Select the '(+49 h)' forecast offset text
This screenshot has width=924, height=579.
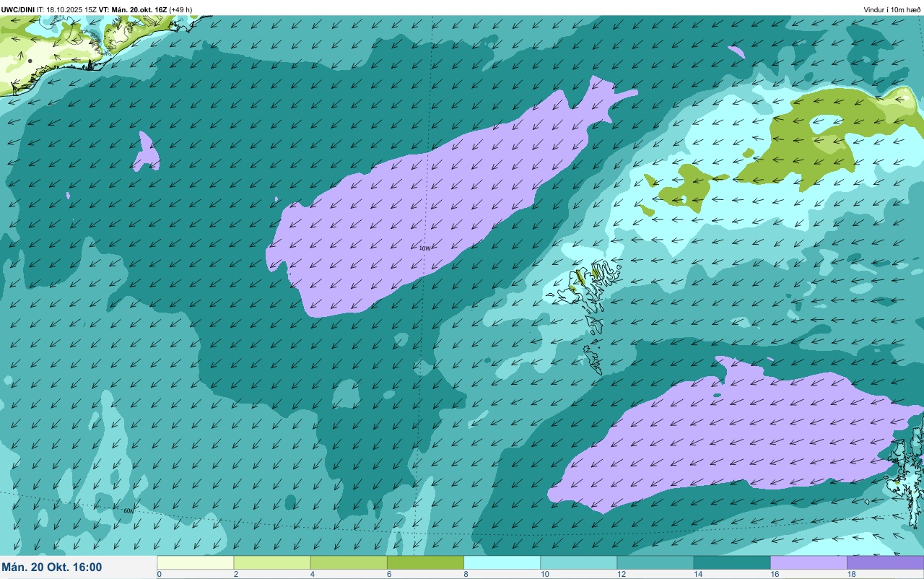coord(181,9)
